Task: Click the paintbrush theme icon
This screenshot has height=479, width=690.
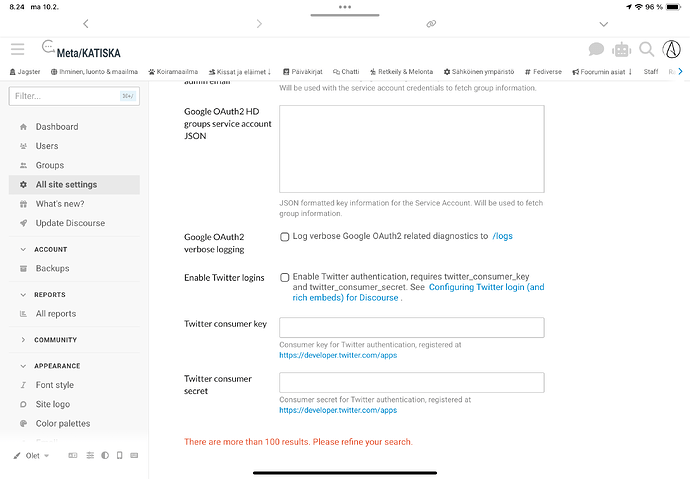Action: [x=17, y=456]
